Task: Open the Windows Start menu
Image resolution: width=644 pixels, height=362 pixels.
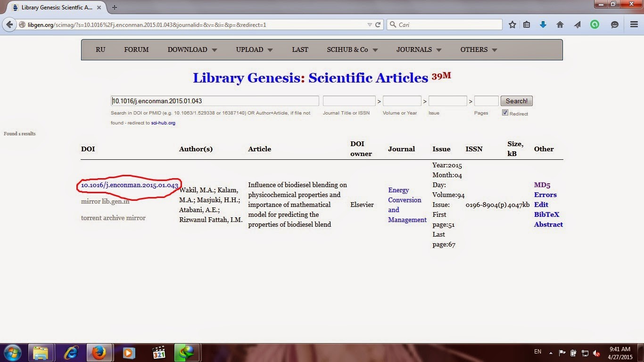Action: tap(12, 353)
